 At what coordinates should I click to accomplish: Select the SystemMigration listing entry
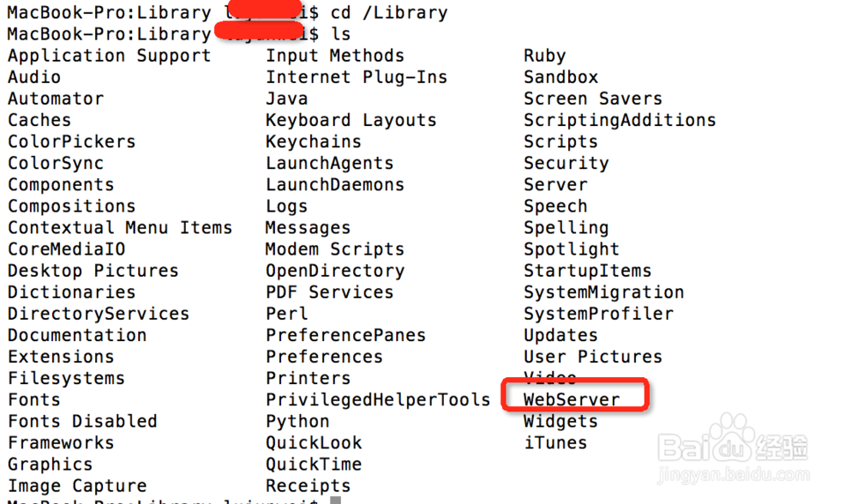coord(603,292)
